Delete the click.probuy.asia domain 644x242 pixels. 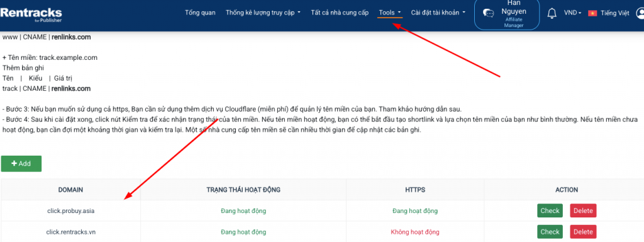click(x=583, y=210)
